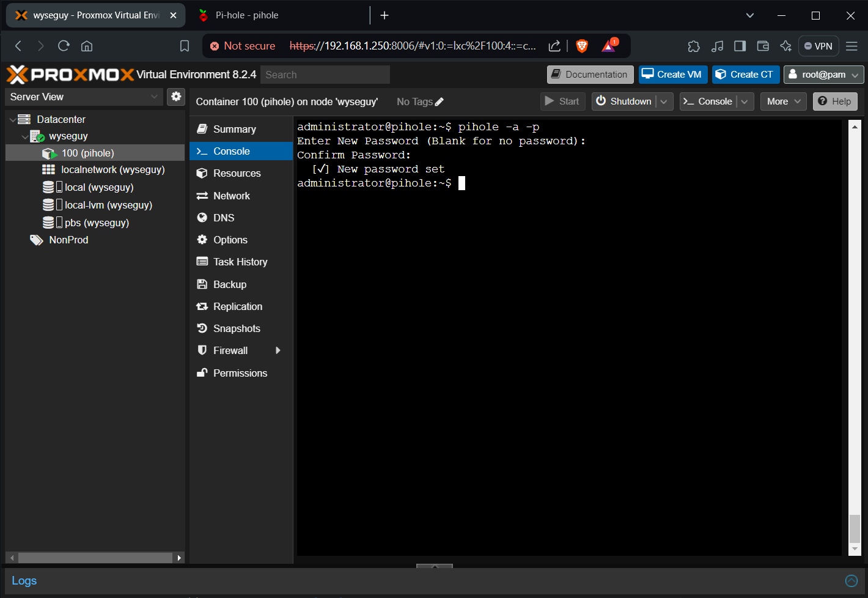This screenshot has height=598, width=868.
Task: Click the browser address bar URL
Action: coord(413,46)
